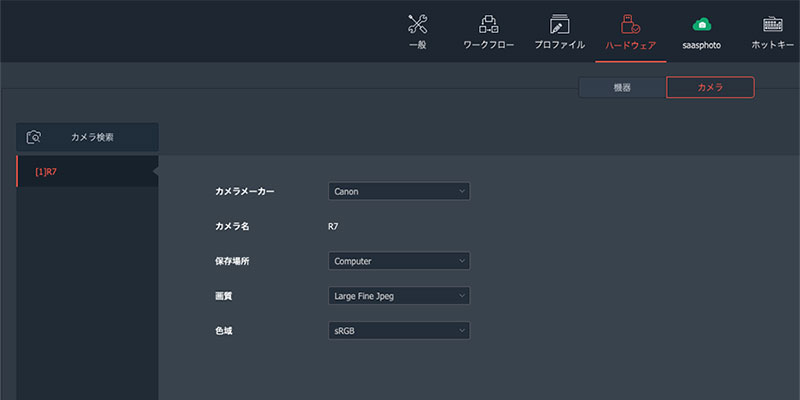
Task: Click the camera search magnifier icon
Action: (x=34, y=137)
